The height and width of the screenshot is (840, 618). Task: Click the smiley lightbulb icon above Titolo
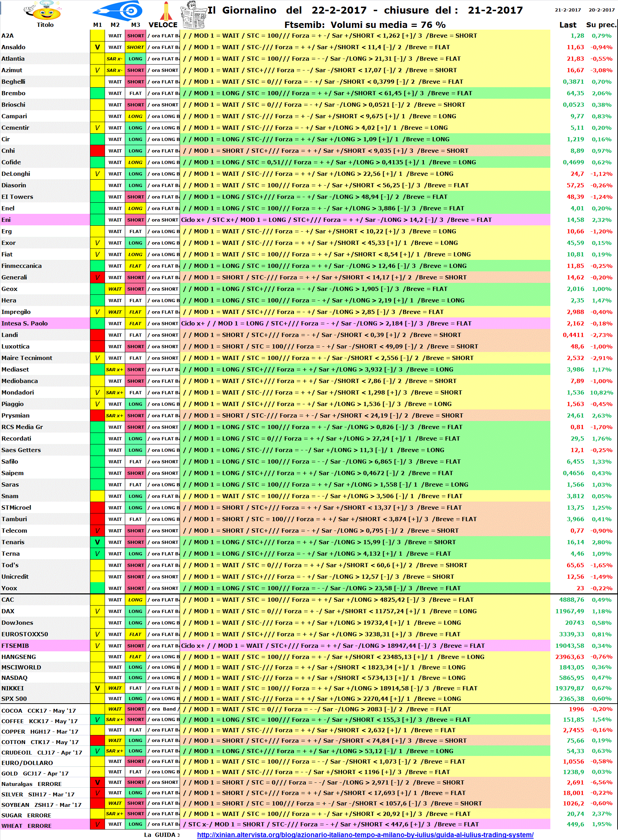42,10
